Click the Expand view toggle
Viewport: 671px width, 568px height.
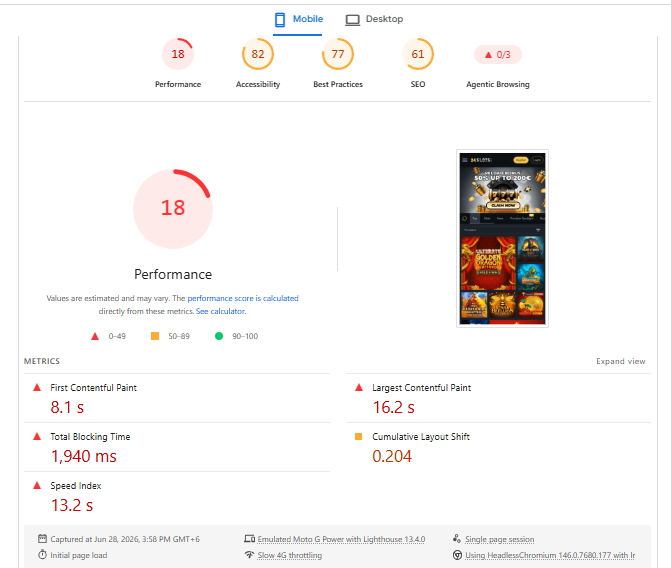point(621,361)
